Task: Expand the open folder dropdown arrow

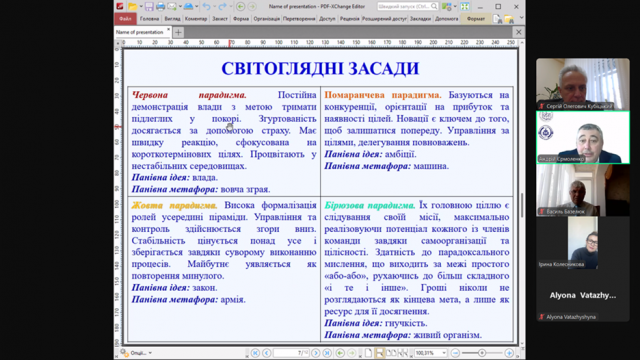Action: click(x=141, y=7)
